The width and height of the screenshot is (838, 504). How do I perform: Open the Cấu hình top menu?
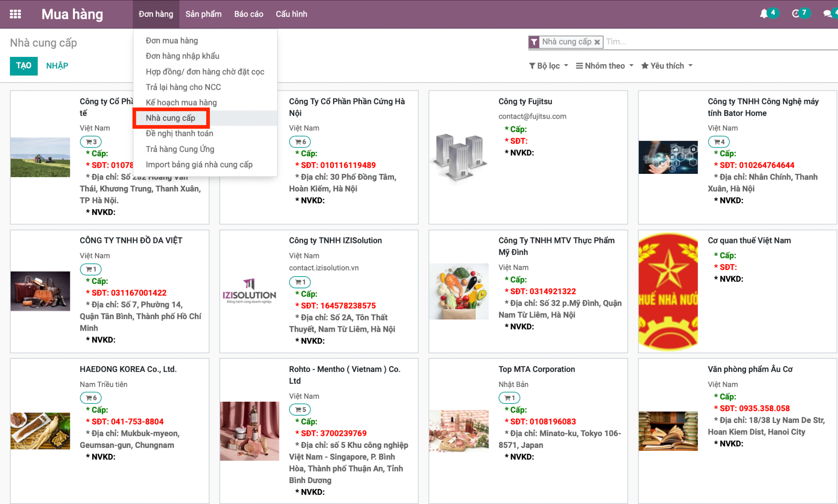point(291,14)
